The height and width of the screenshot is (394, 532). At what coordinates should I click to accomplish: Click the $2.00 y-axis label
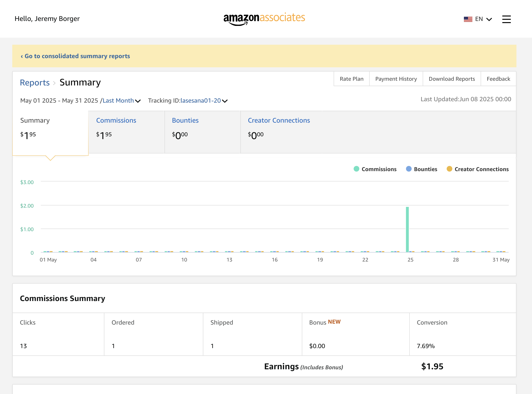point(27,206)
